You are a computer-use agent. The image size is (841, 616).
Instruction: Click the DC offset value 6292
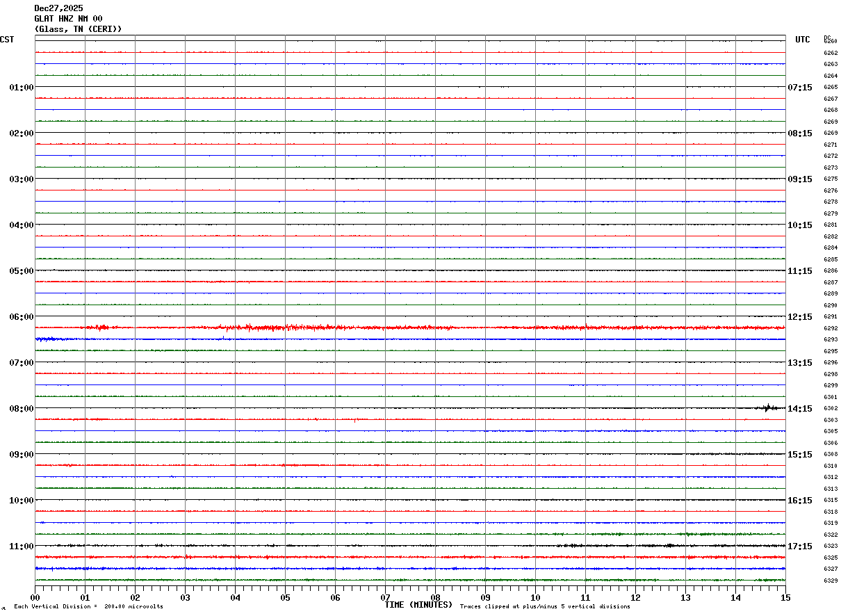click(x=830, y=328)
